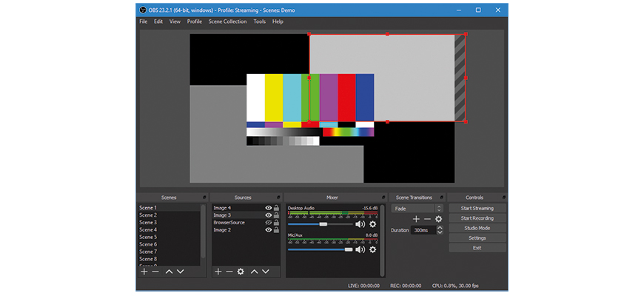Image resolution: width=644 pixels, height=296 pixels.
Task: Open source properties gear icon
Action: click(241, 272)
